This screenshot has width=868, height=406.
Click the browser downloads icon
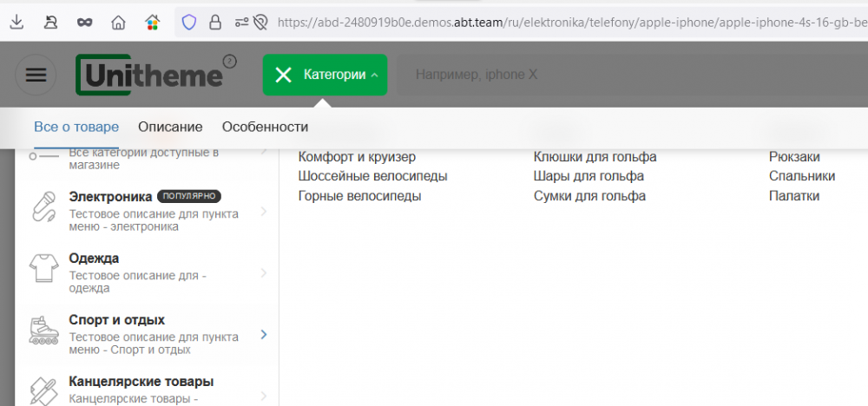[16, 23]
